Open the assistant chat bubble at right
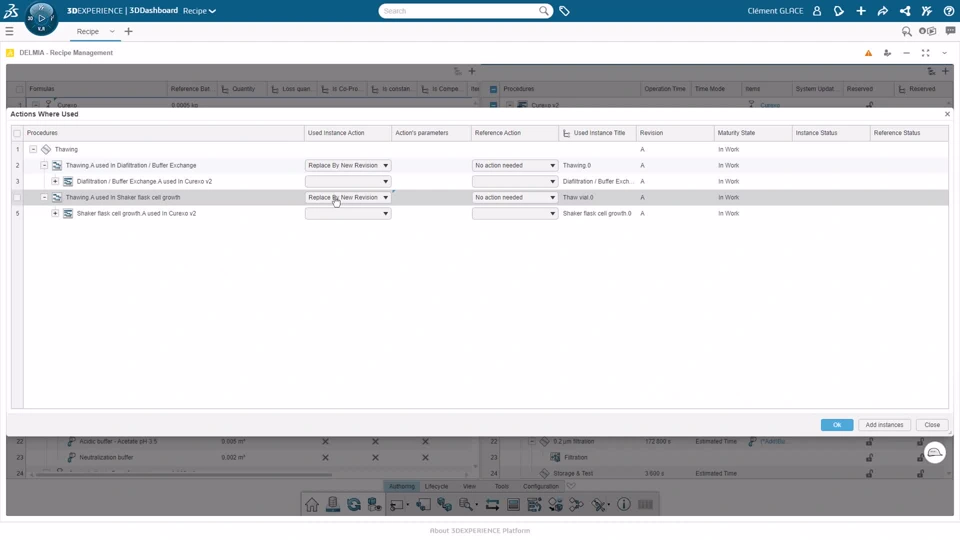 934,452
